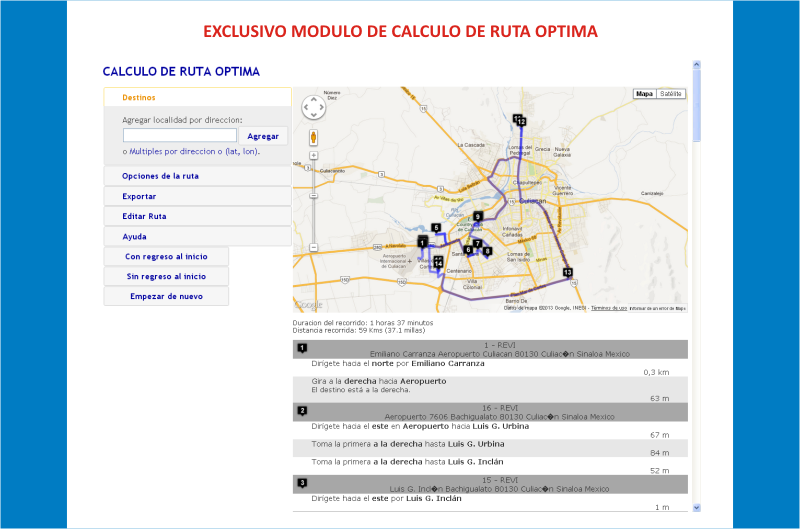Click the Con regreso al inicio button

pyautogui.click(x=166, y=256)
